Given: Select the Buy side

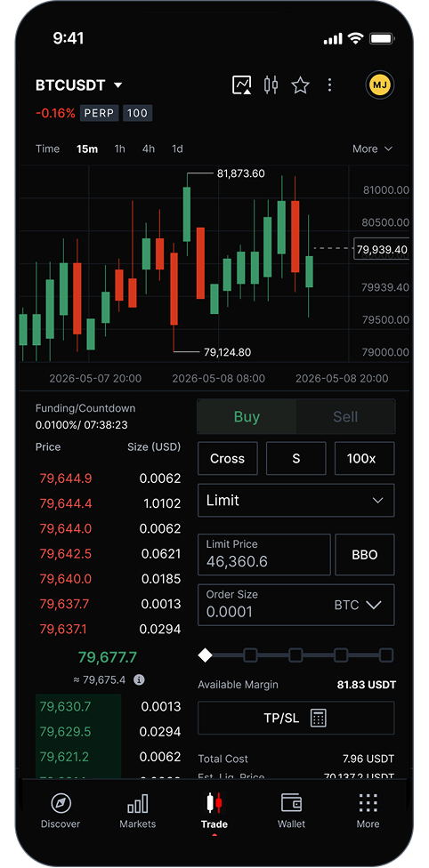Looking at the screenshot, I should [x=247, y=416].
